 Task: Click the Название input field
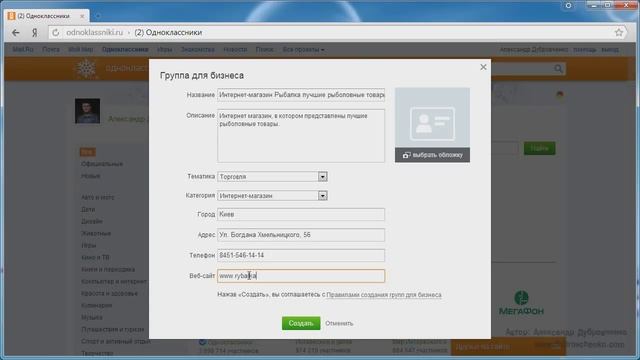301,95
